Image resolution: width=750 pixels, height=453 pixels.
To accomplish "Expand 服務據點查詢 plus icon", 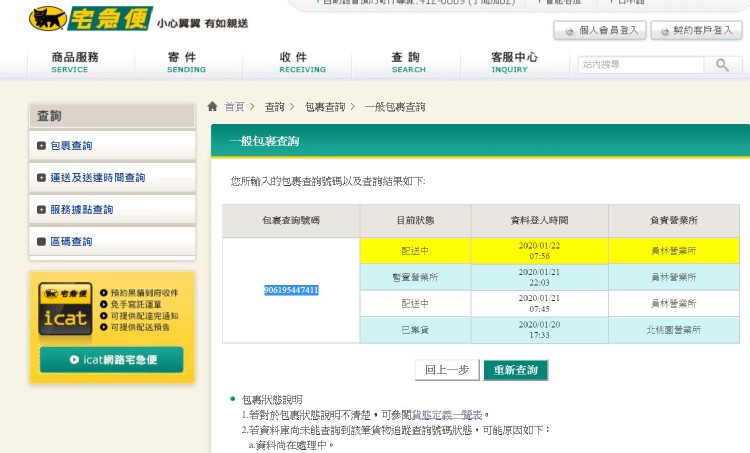I will [x=41, y=210].
